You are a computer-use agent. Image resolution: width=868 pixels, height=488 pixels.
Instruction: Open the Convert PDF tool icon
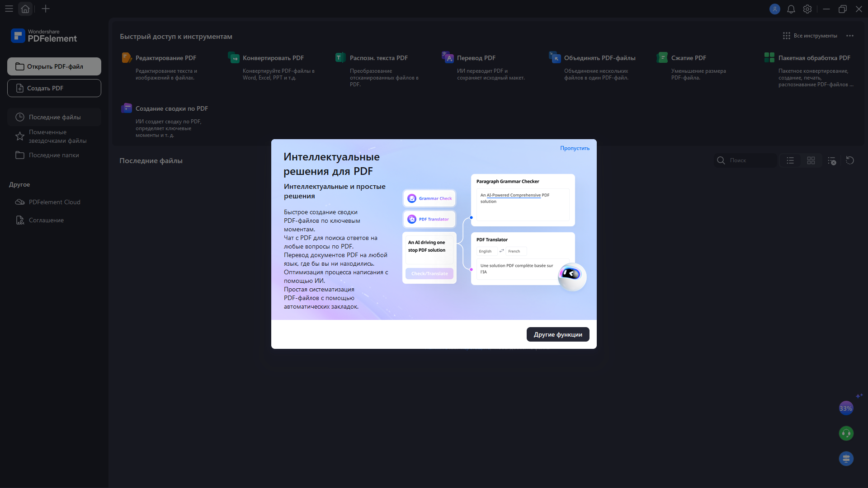pyautogui.click(x=234, y=58)
